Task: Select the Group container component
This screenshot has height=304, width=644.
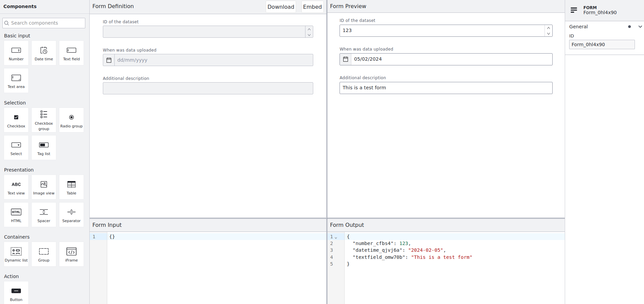Action: [x=44, y=254]
